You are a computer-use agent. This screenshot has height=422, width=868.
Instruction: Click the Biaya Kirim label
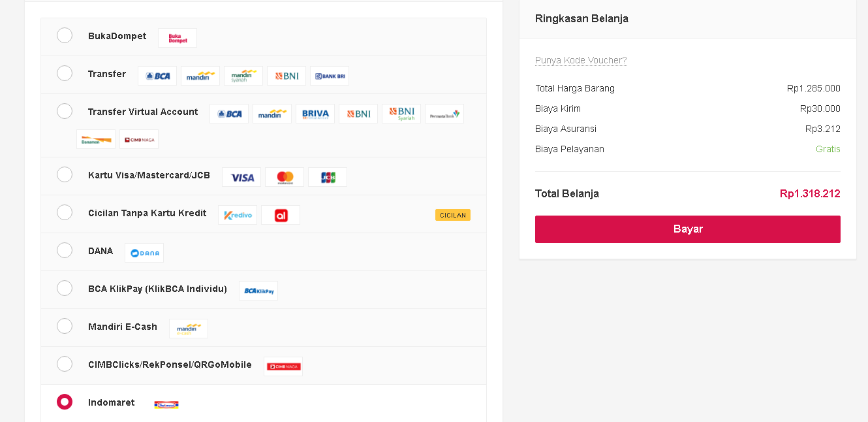(x=558, y=108)
